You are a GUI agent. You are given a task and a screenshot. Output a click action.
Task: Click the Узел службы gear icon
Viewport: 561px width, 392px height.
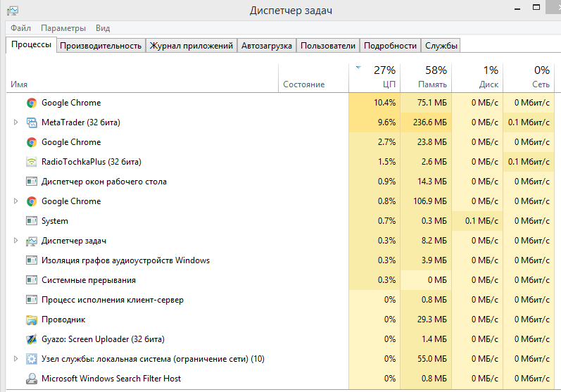pos(32,359)
